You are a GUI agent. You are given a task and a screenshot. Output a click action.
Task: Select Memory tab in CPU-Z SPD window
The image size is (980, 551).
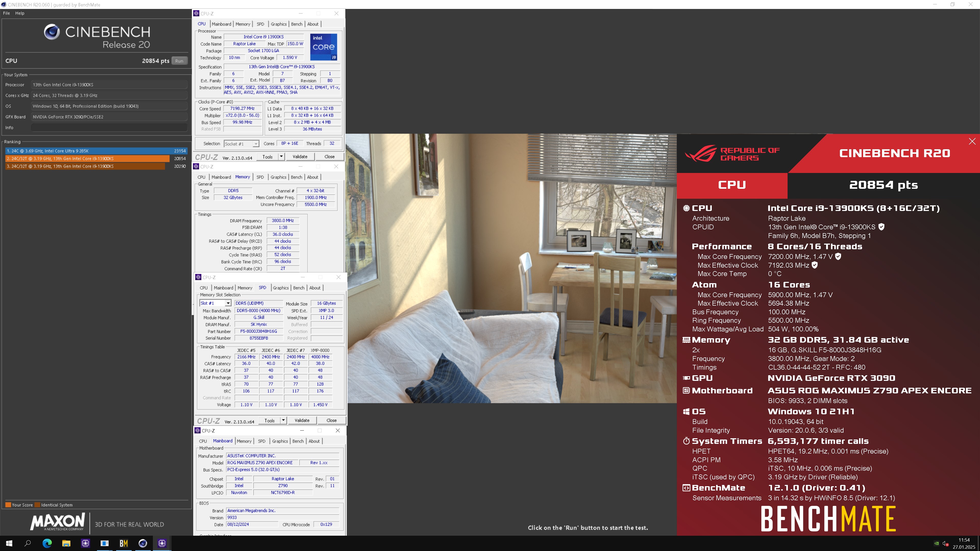point(245,288)
